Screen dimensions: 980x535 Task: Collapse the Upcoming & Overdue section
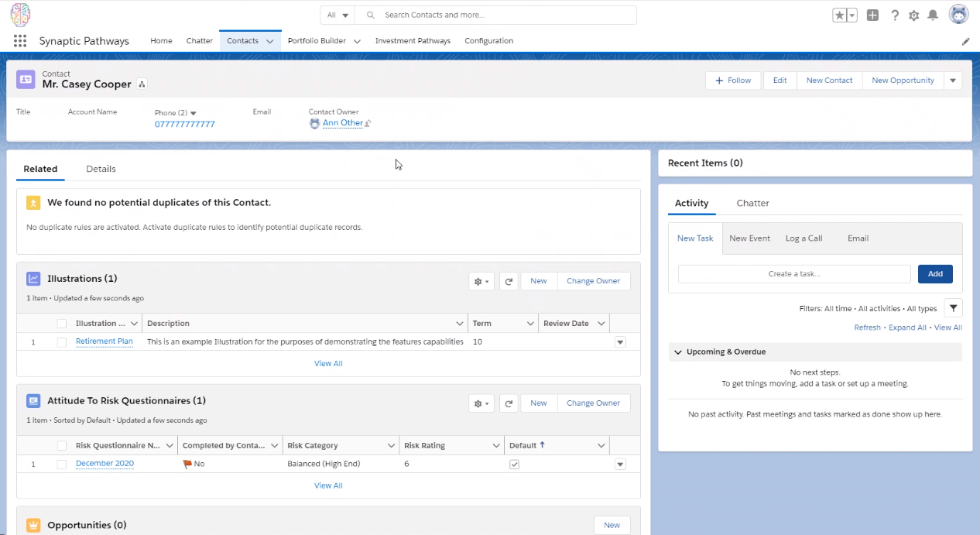[679, 352]
